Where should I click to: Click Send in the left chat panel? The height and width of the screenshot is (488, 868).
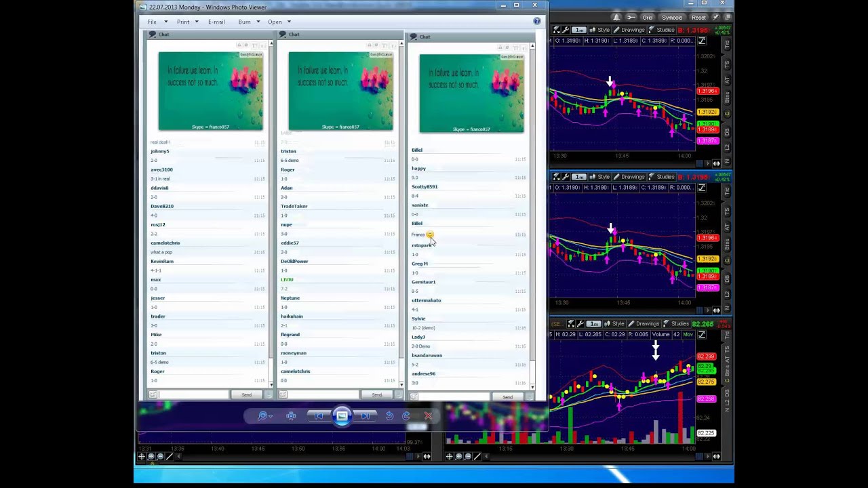click(x=247, y=394)
